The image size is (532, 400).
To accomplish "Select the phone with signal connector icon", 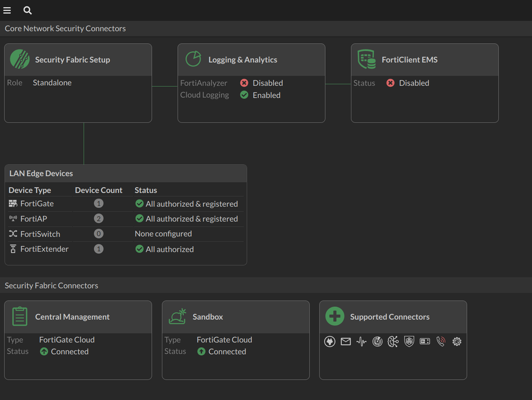I will coord(441,341).
